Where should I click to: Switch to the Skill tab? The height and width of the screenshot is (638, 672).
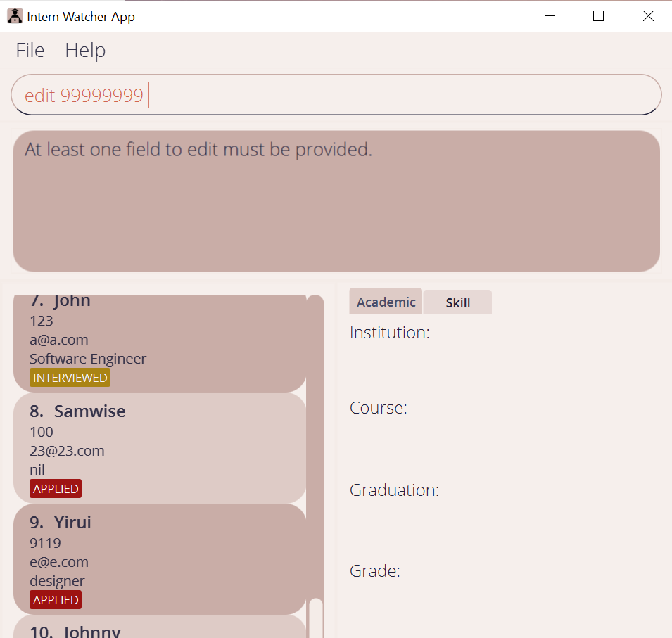457,302
